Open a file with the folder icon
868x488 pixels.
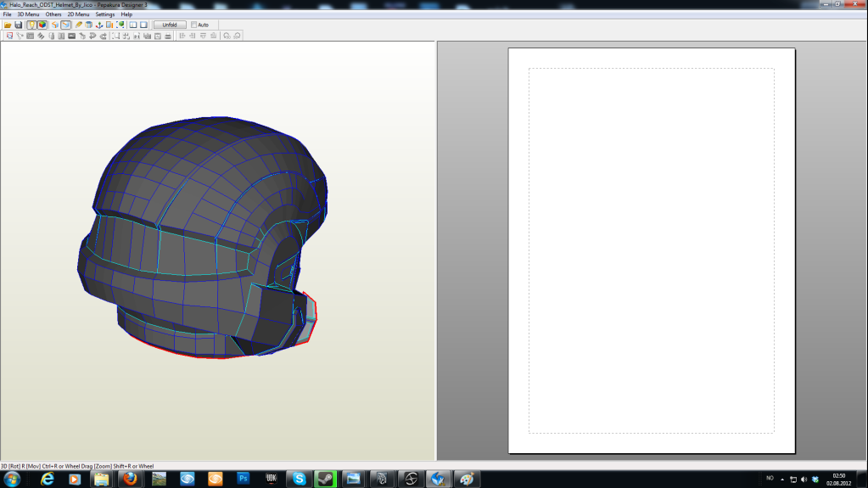[x=8, y=25]
